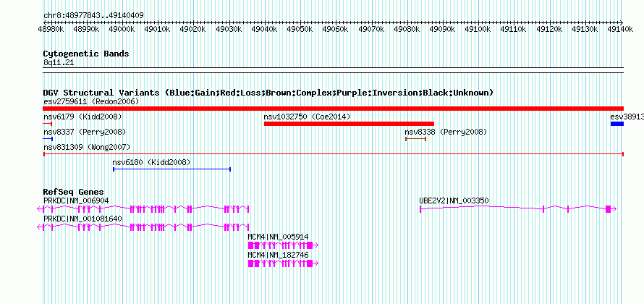The width and height of the screenshot is (644, 304).
Task: Click the 49140k ruler position
Action: (x=621, y=29)
